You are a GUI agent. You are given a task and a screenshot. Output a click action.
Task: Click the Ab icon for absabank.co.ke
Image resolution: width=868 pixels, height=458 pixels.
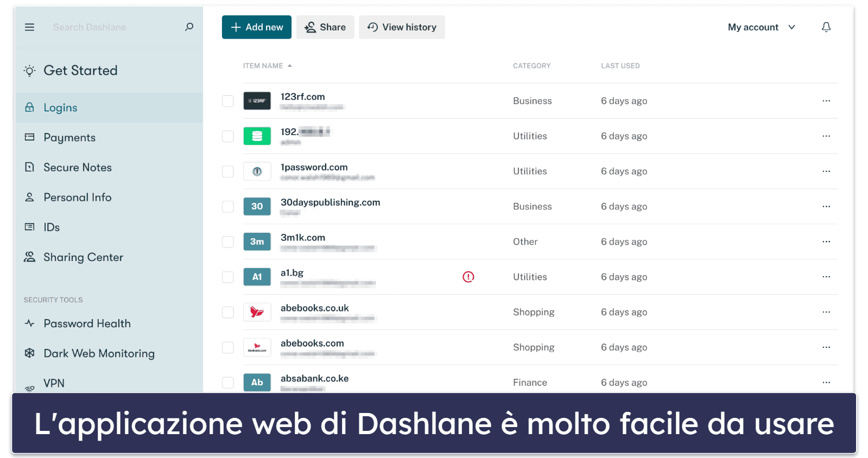tap(257, 383)
